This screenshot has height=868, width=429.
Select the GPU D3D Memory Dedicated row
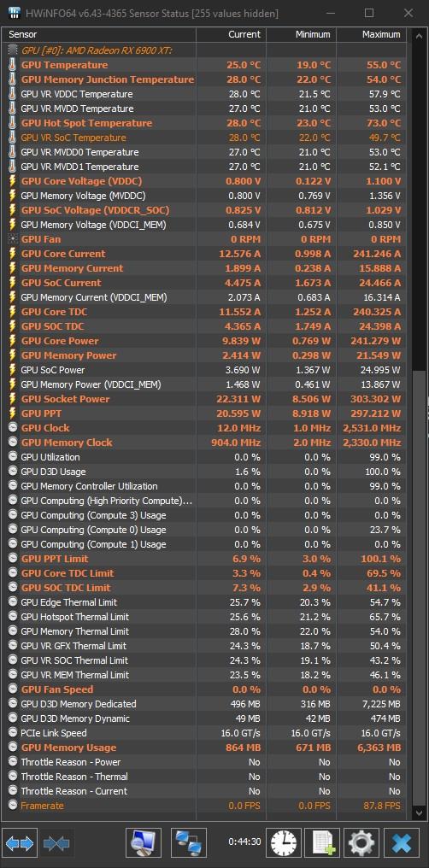click(205, 704)
